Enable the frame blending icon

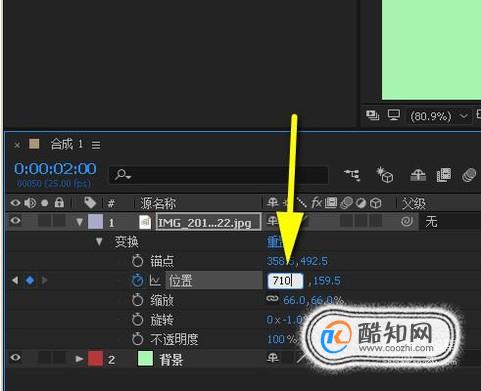[x=444, y=175]
